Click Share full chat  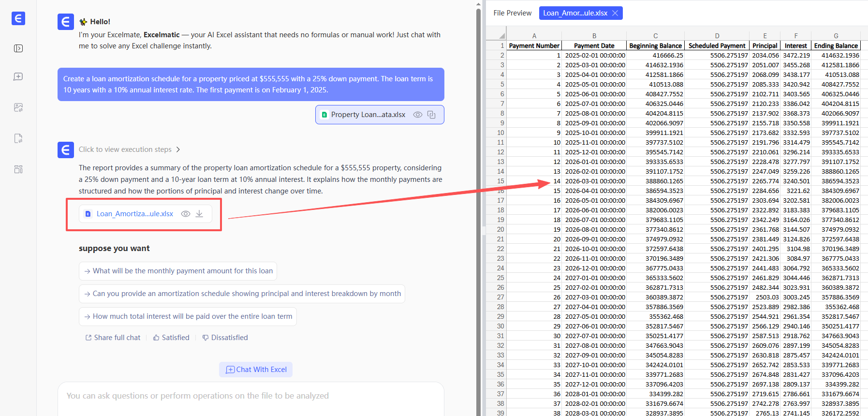click(113, 338)
